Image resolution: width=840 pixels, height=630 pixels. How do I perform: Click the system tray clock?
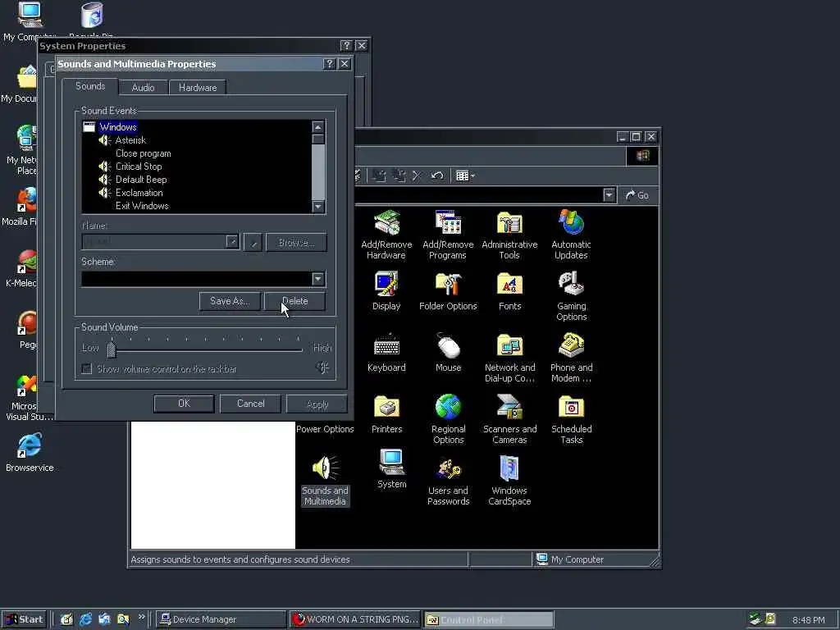pos(808,620)
